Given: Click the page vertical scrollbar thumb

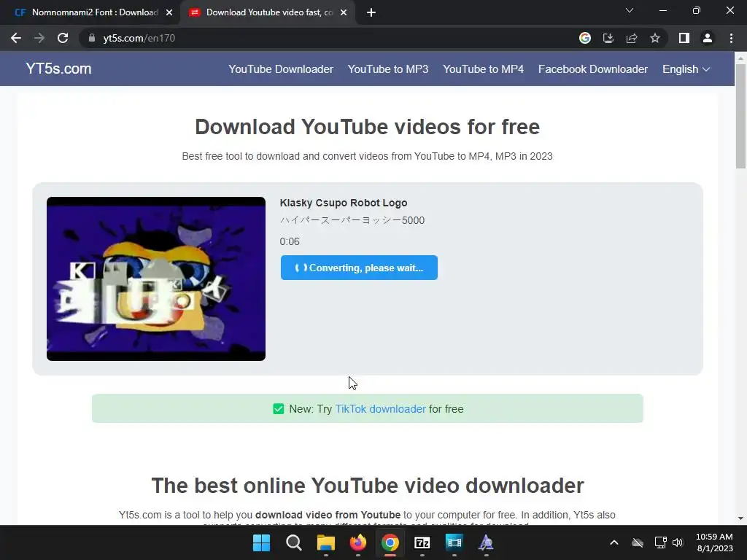Looking at the screenshot, I should tap(741, 116).
